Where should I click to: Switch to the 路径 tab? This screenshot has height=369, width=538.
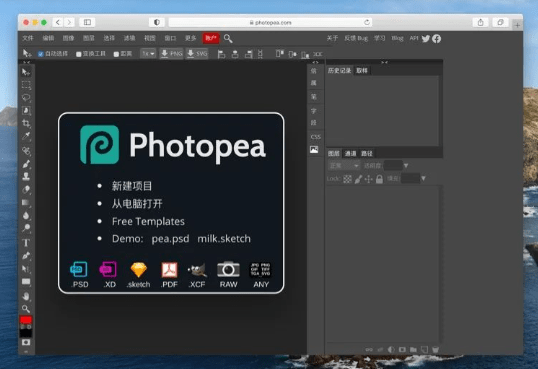[x=366, y=153]
